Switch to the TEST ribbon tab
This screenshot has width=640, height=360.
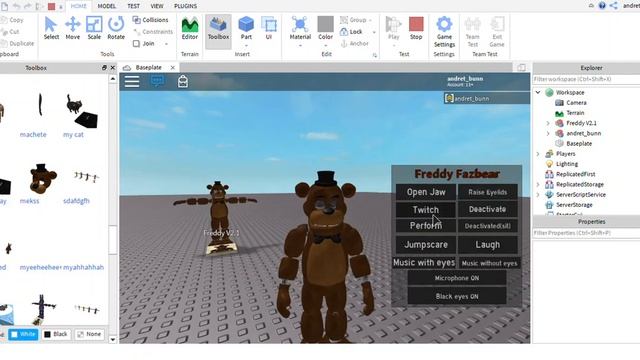[133, 6]
